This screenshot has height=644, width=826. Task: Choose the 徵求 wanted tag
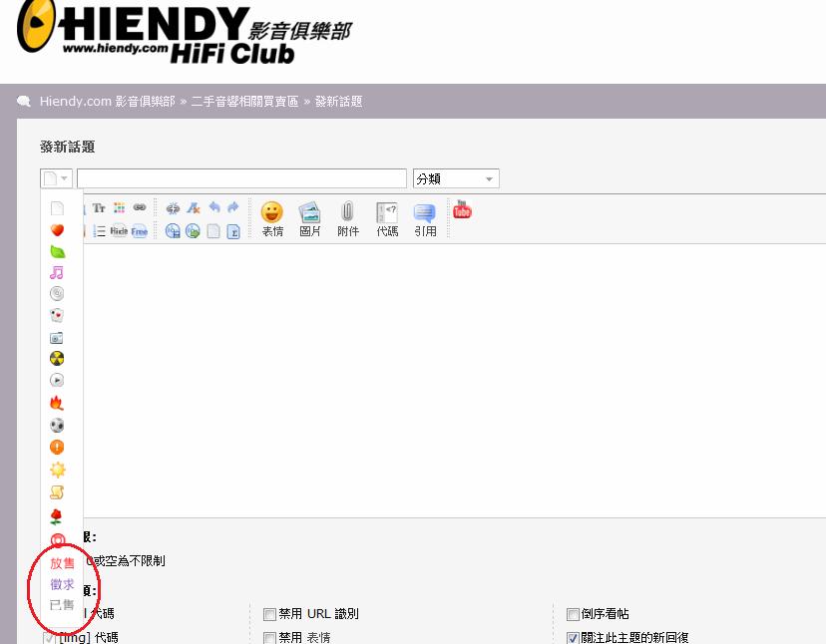click(62, 584)
